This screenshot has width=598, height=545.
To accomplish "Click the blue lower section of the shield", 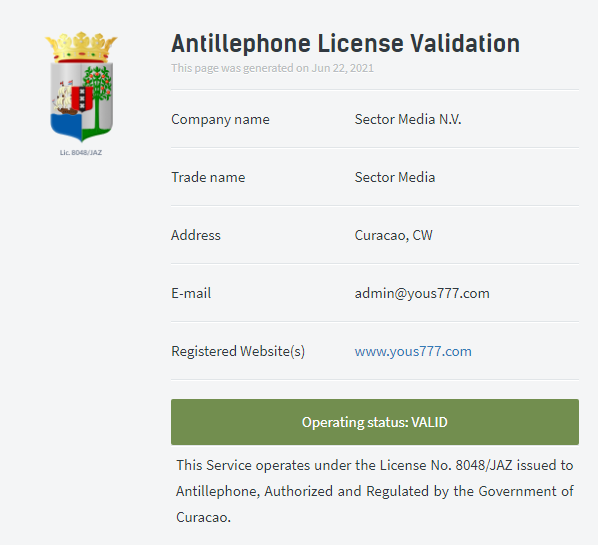I will tap(66, 126).
